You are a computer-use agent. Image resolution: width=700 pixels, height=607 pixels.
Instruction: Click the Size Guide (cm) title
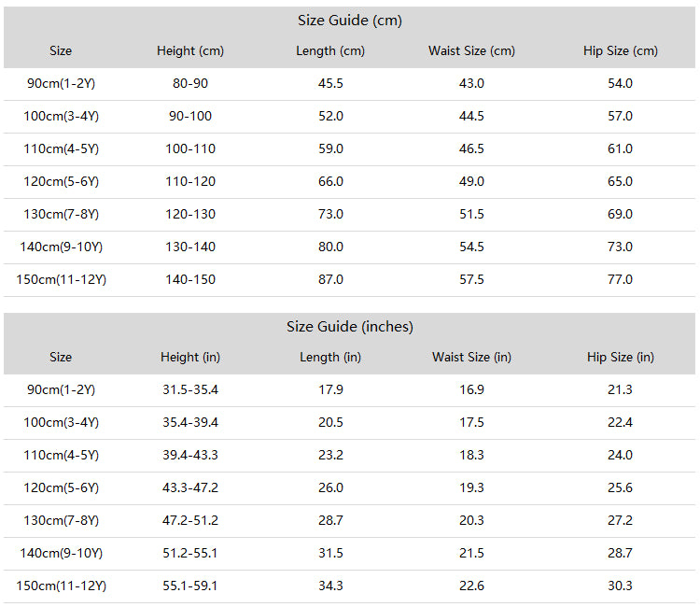coord(350,21)
